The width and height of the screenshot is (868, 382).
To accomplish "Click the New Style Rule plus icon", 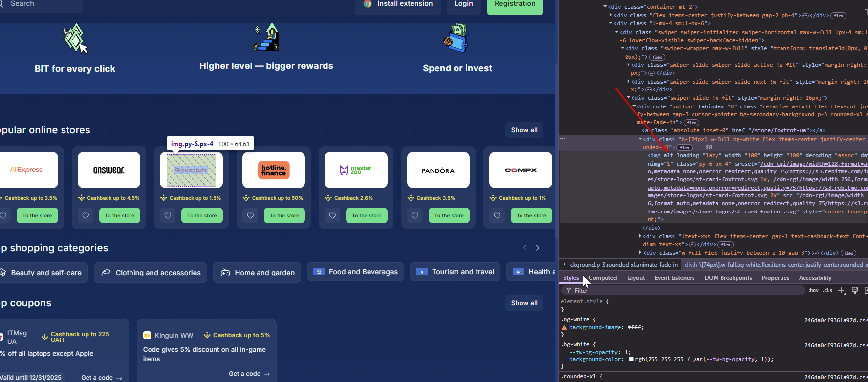I will click(x=842, y=290).
